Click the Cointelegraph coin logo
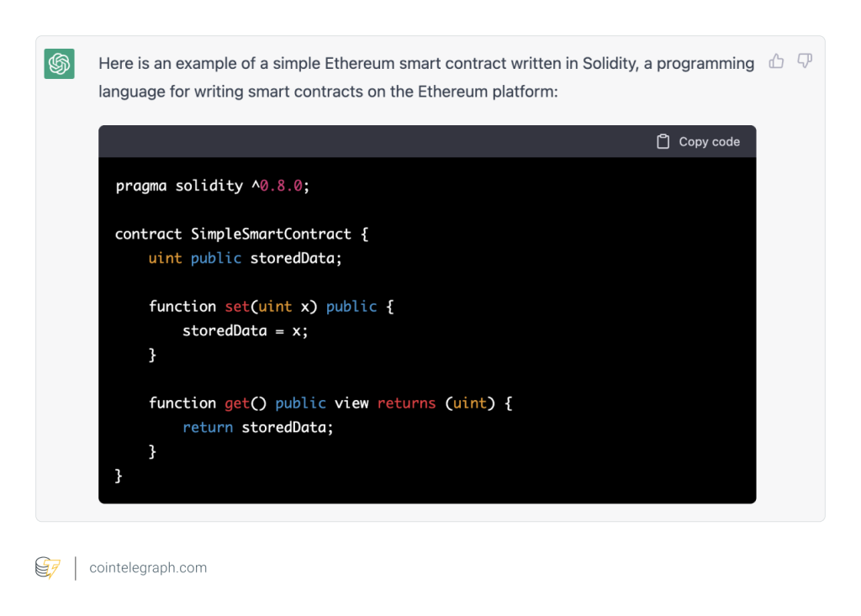 click(x=48, y=568)
